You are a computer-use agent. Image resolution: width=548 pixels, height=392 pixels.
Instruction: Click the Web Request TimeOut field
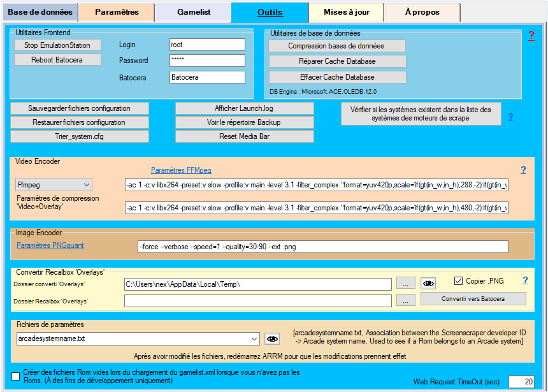(521, 381)
